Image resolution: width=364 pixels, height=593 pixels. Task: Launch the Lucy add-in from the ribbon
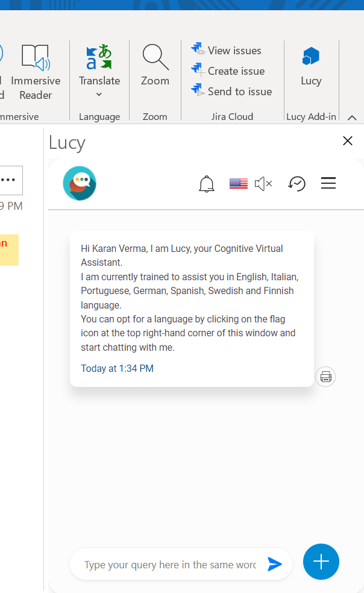(x=311, y=65)
